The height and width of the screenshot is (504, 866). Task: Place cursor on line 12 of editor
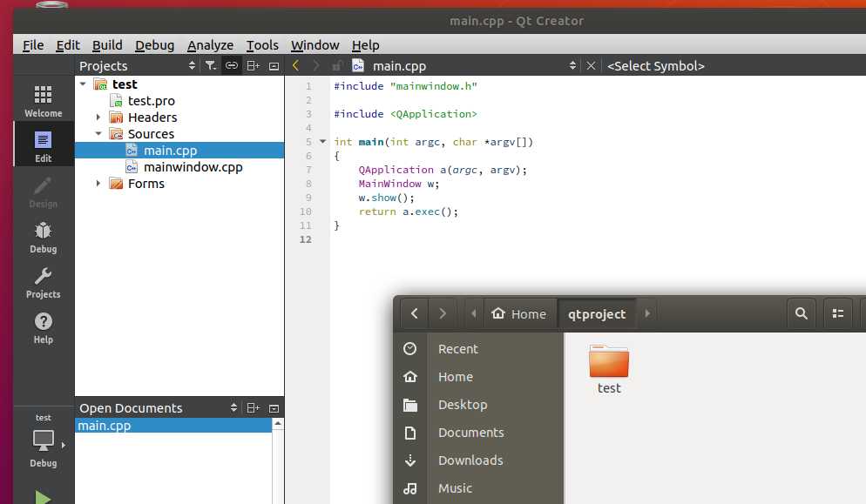tap(597, 239)
